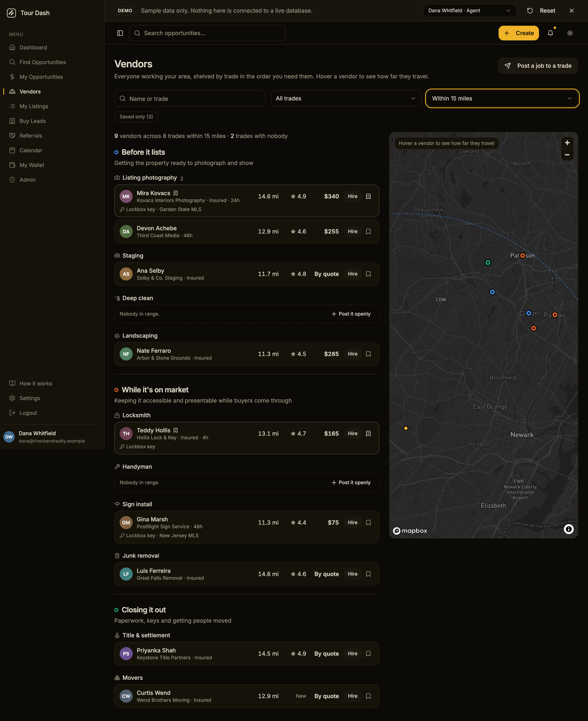Hire Priyanka Shah

352,654
